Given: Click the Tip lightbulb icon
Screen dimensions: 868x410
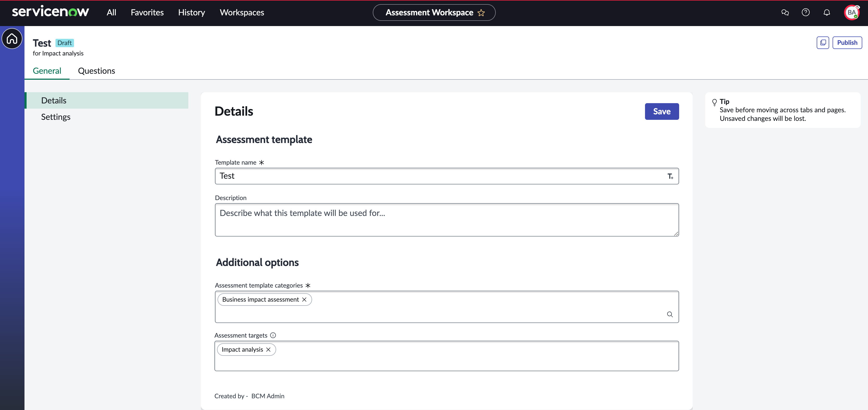Looking at the screenshot, I should pyautogui.click(x=714, y=102).
